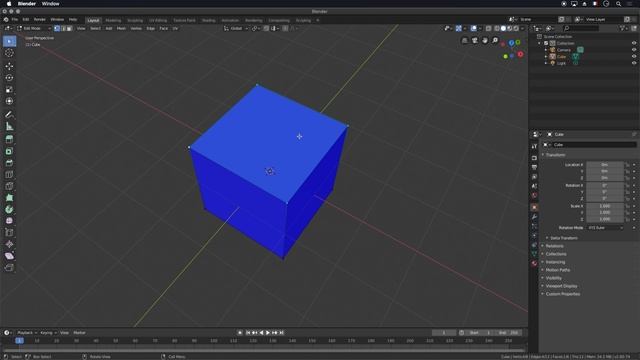640x360 pixels.
Task: Click the viewport pan hand icon
Action: 484,40
